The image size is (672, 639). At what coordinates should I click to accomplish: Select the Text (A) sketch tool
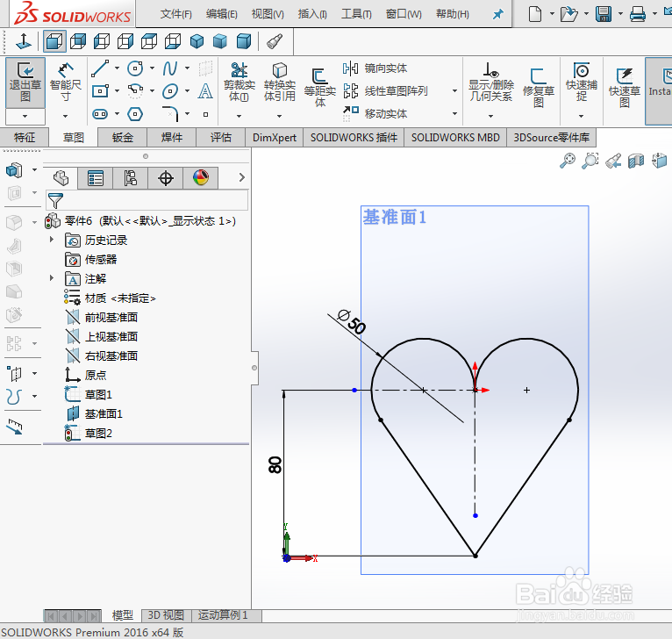point(205,91)
